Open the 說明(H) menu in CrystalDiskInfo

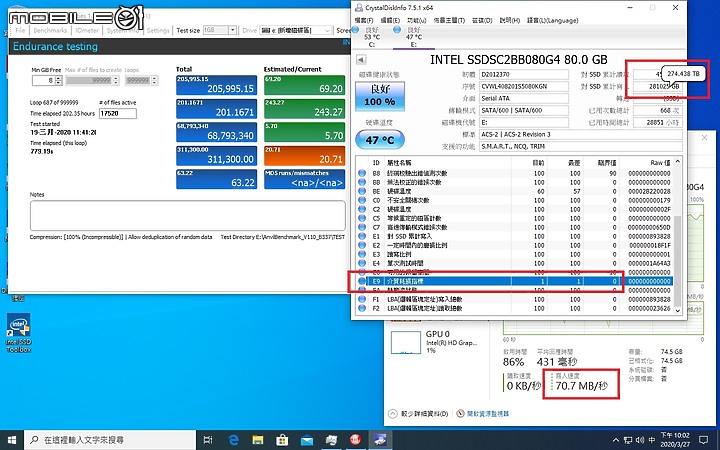[x=510, y=20]
